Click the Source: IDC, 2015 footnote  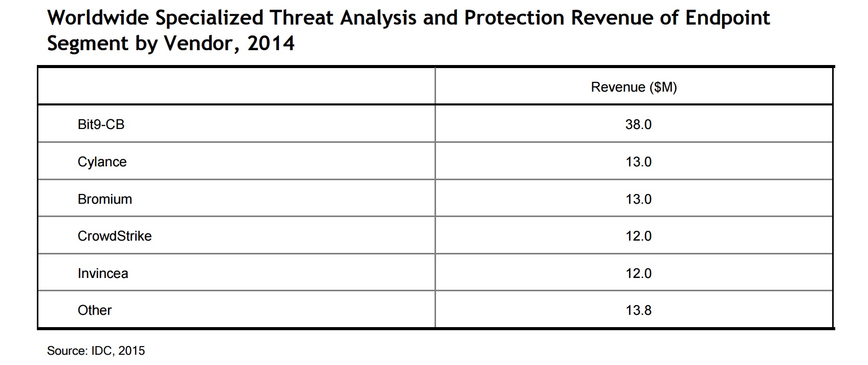pyautogui.click(x=96, y=351)
